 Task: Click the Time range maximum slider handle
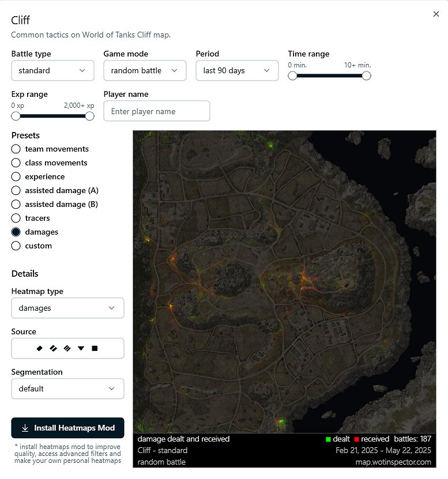pos(366,76)
